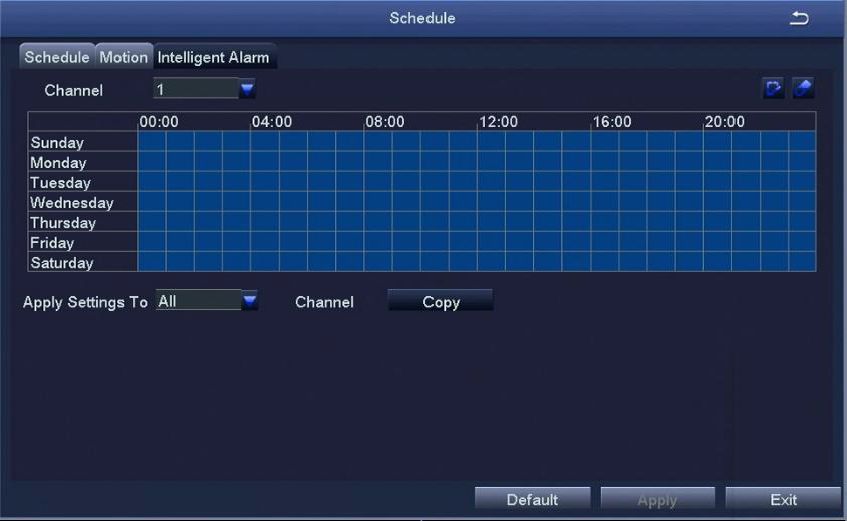847x521 pixels.
Task: Toggle the Sunday 00:00 schedule cell
Action: click(152, 142)
